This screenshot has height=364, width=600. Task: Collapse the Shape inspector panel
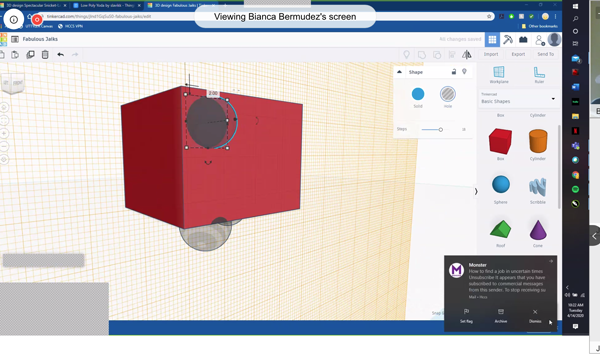click(399, 72)
